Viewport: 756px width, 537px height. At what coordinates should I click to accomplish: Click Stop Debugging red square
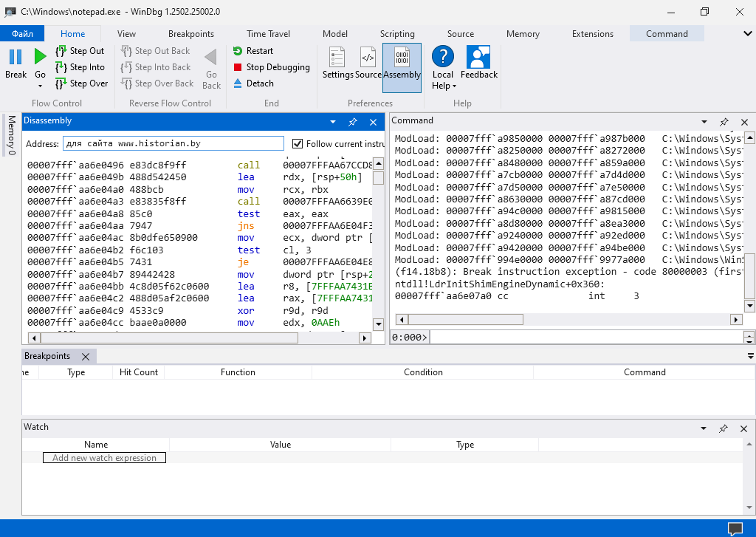coord(238,67)
